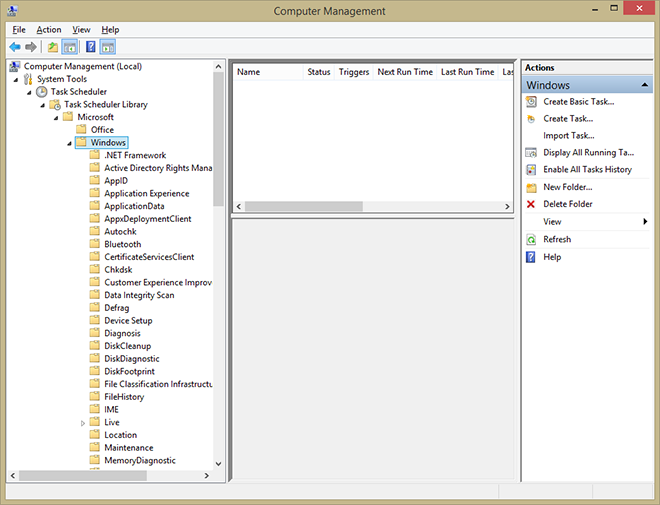Click Enable All Tasks History link
The image size is (660, 505).
tap(588, 170)
